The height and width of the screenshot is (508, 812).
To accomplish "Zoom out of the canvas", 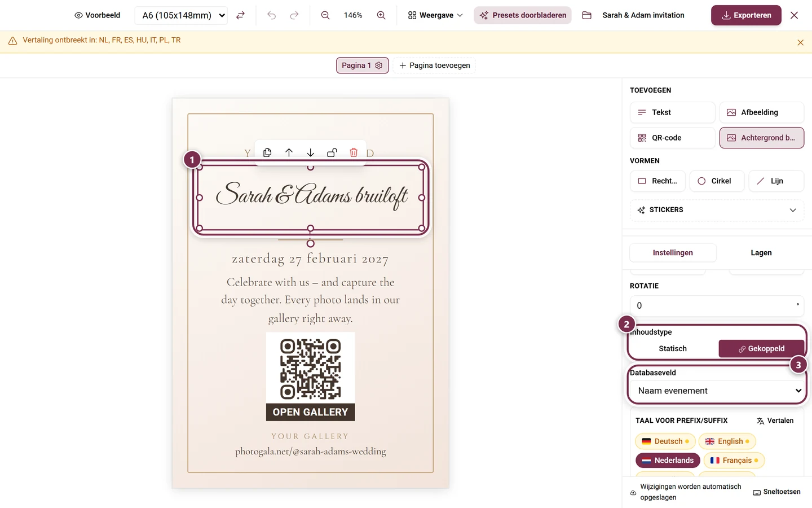I will [x=325, y=15].
